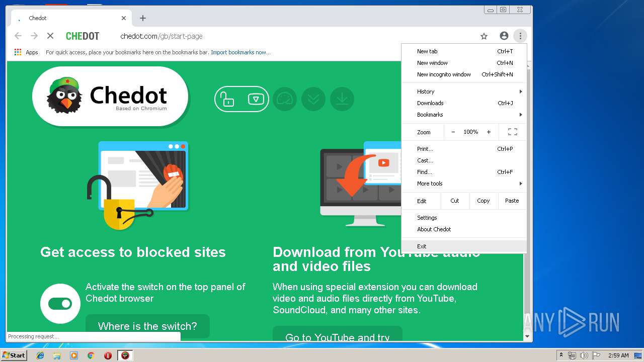Go back with the back arrow
Image resolution: width=644 pixels, height=362 pixels.
(18, 36)
